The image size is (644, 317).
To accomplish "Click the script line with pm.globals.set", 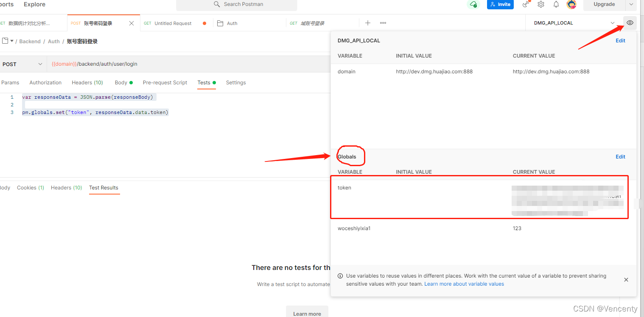I will (95, 112).
